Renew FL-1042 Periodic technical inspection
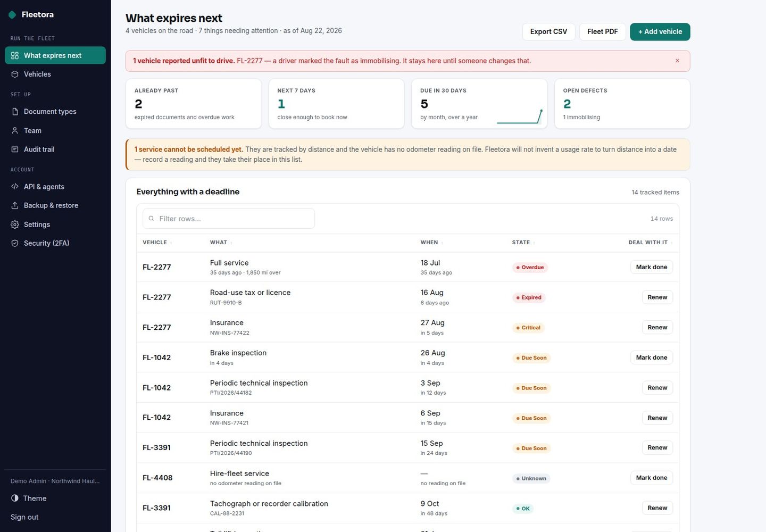 (x=657, y=388)
